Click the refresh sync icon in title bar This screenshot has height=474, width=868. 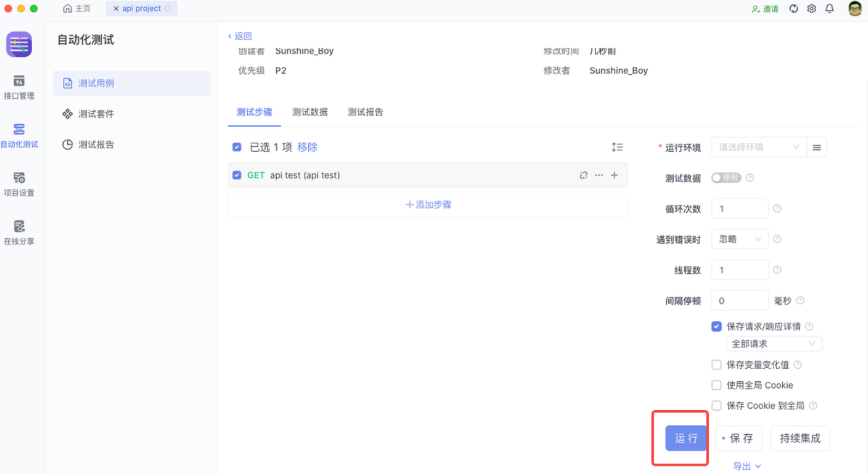pyautogui.click(x=794, y=9)
